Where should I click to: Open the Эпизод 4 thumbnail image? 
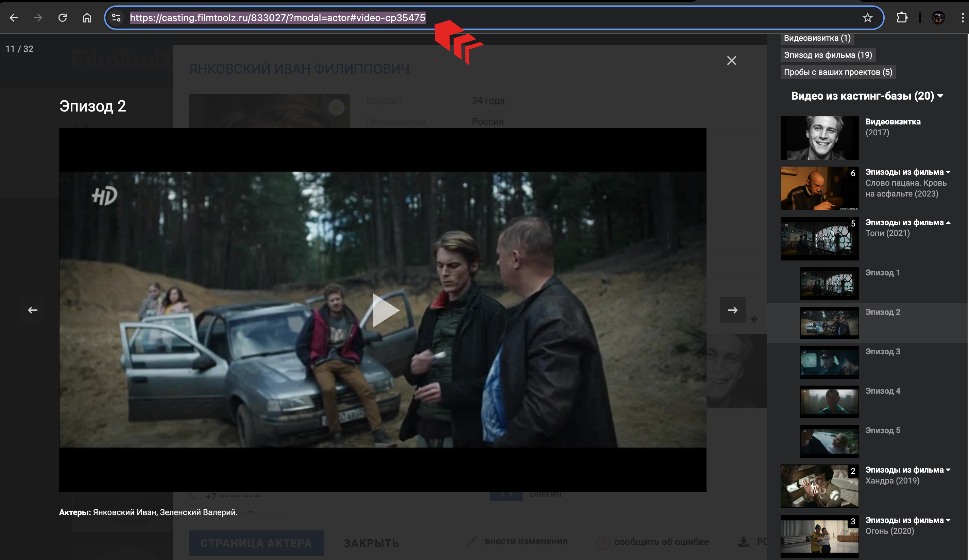[829, 402]
